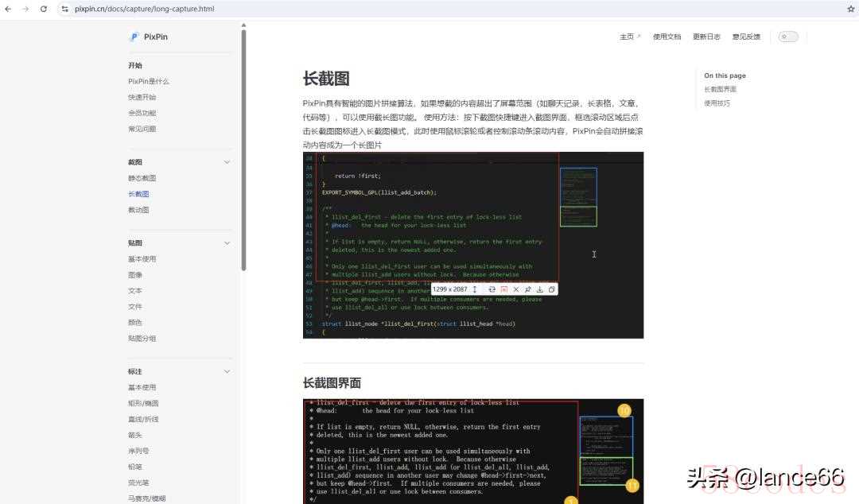Viewport: 859px width, 504px height.
Task: Click the pin icon in screenshot toolbar
Action: (527, 289)
